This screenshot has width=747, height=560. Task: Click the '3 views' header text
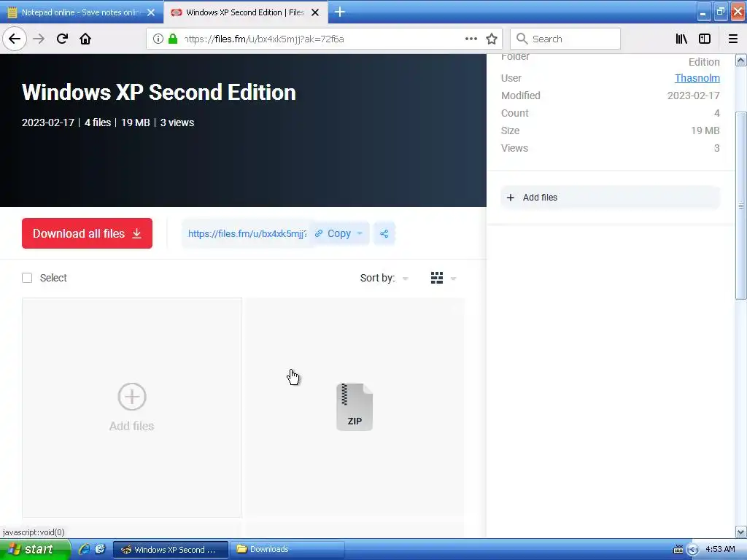pyautogui.click(x=177, y=122)
